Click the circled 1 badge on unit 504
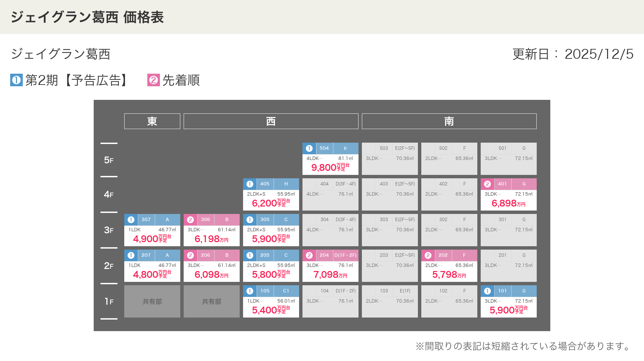The image size is (644, 361). pos(309,148)
